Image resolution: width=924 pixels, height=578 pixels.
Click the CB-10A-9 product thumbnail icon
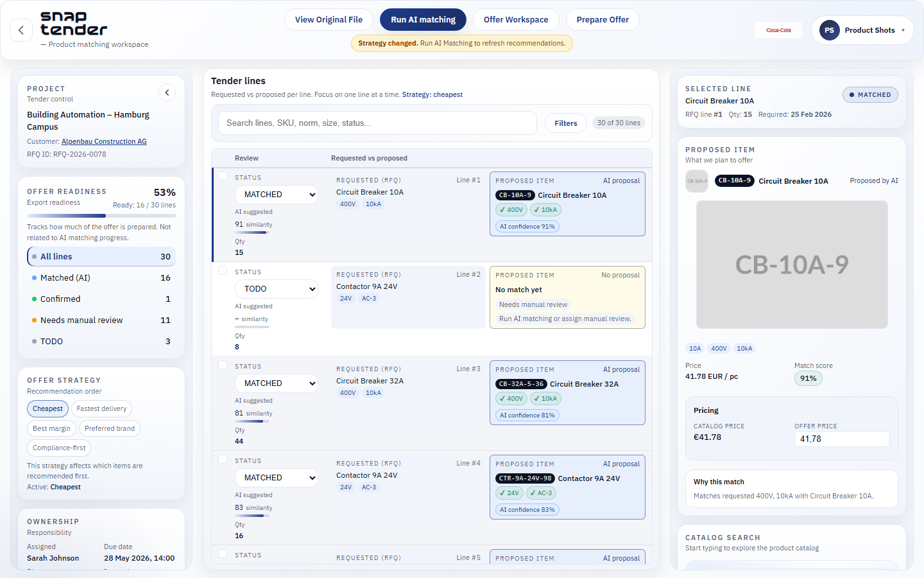tap(697, 180)
